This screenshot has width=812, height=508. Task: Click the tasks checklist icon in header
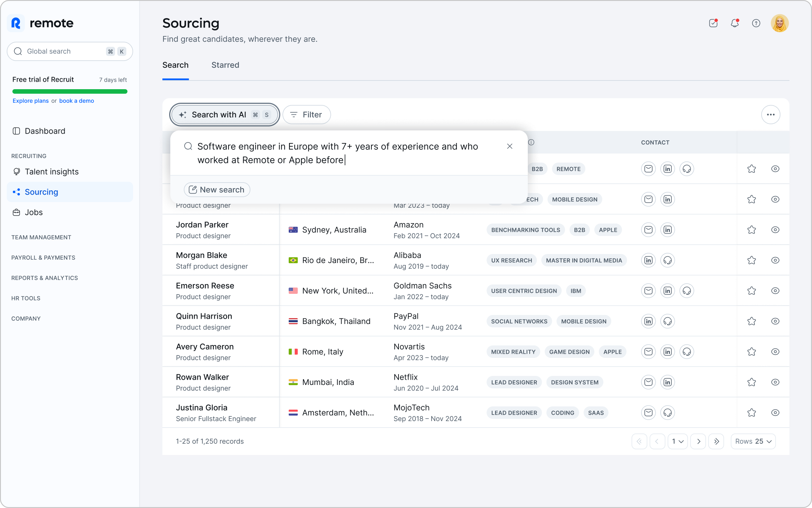[x=713, y=23]
